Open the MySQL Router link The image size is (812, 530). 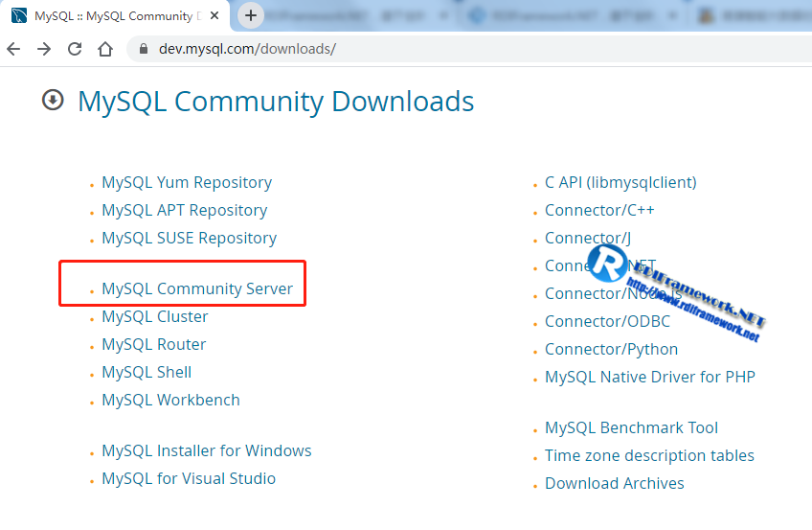(x=154, y=344)
